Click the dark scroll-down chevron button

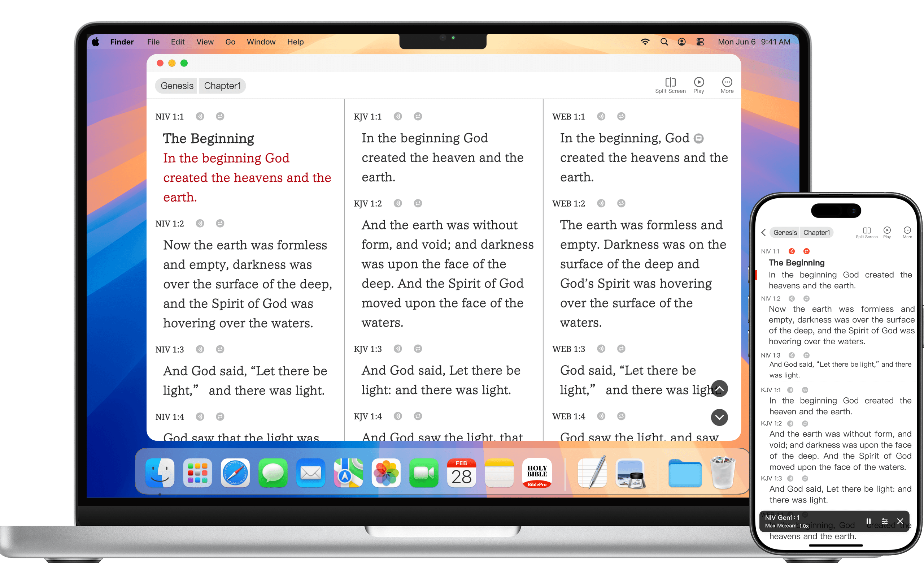[x=719, y=417]
